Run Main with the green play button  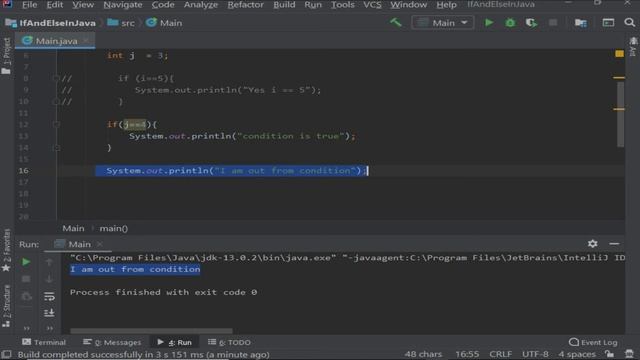point(489,23)
